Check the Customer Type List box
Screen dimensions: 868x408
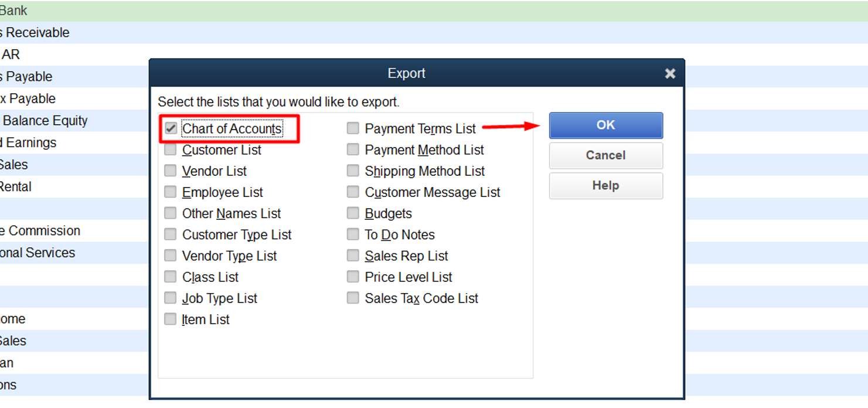171,234
